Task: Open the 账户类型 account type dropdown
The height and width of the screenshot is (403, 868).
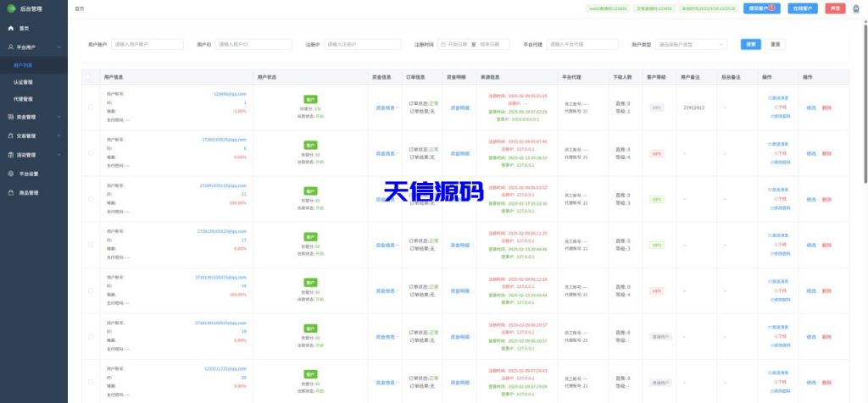Action: (692, 44)
